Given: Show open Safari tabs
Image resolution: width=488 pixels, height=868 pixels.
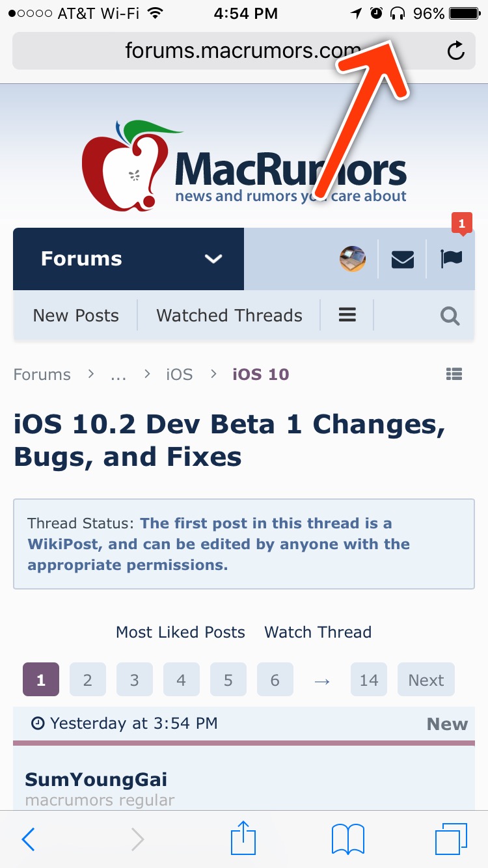Looking at the screenshot, I should pos(450,839).
